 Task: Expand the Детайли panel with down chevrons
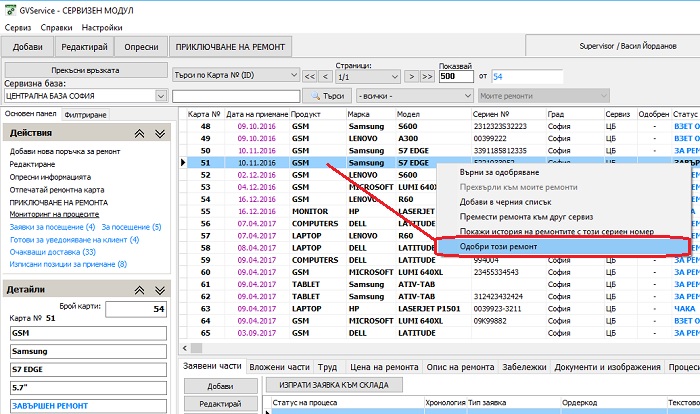pos(160,290)
